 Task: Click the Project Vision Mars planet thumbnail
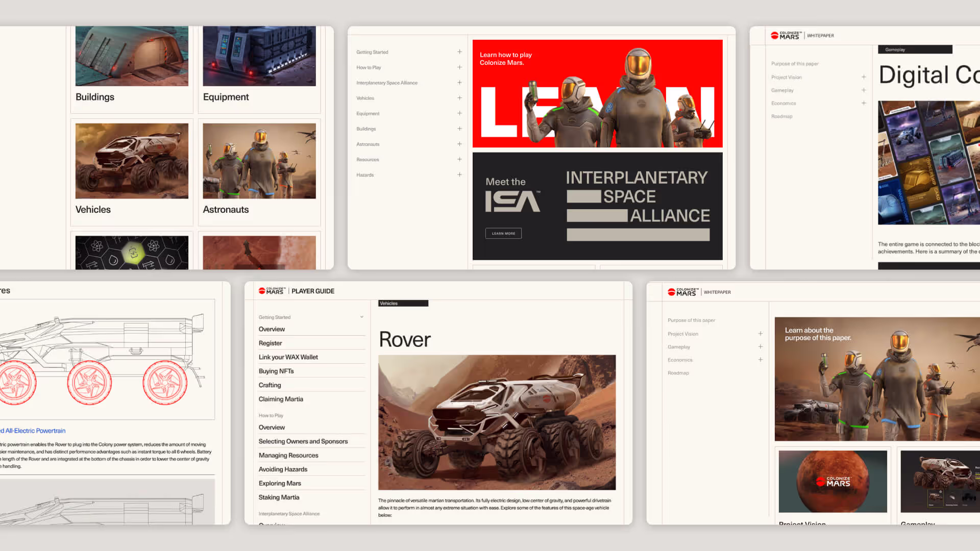832,481
